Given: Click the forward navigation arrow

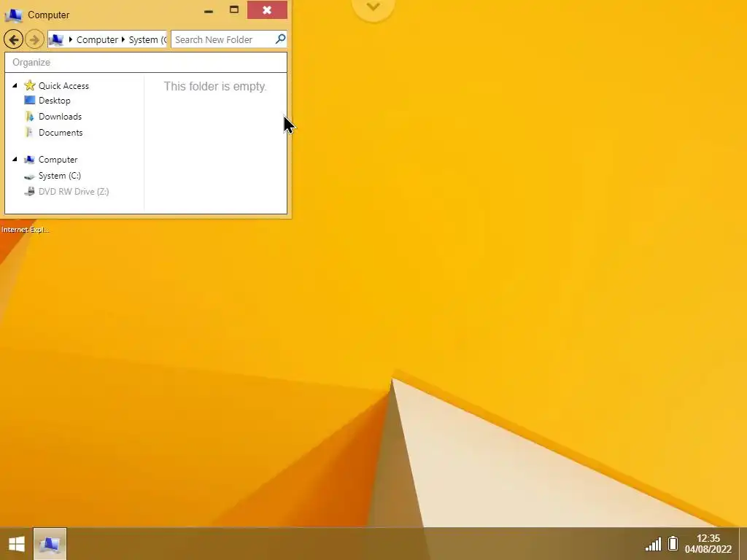Looking at the screenshot, I should [x=34, y=39].
